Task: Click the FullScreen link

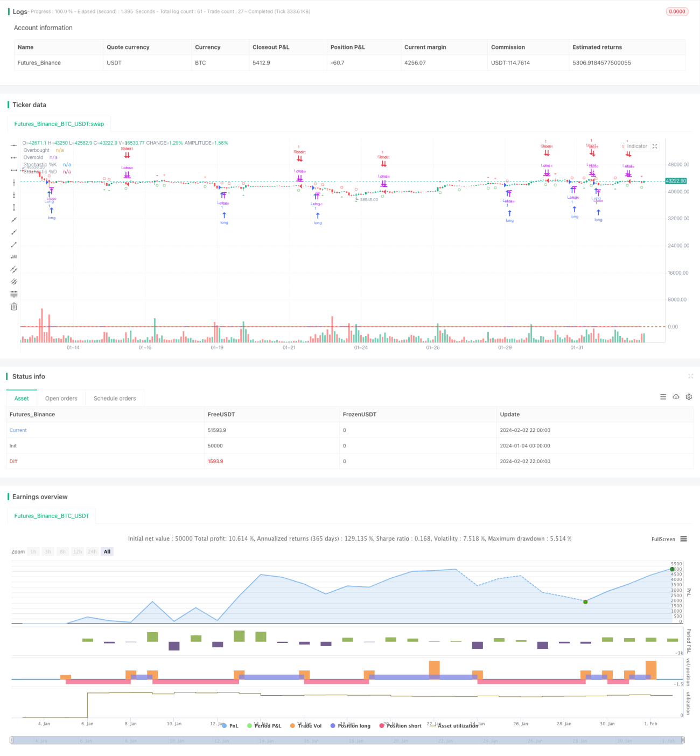Action: tap(663, 539)
